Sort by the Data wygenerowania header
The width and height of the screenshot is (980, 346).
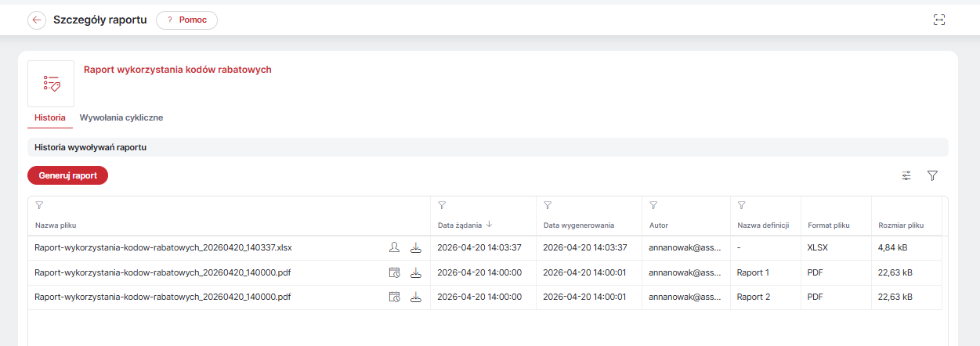[579, 225]
